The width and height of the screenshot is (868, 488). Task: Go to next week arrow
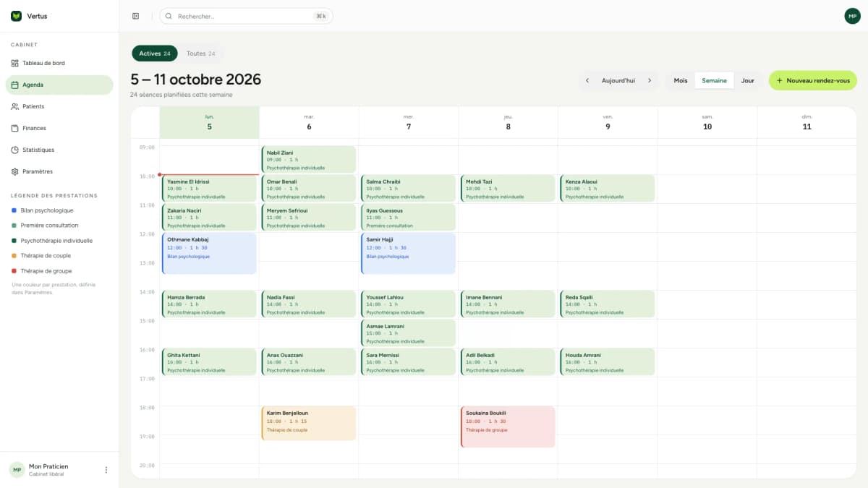click(650, 80)
